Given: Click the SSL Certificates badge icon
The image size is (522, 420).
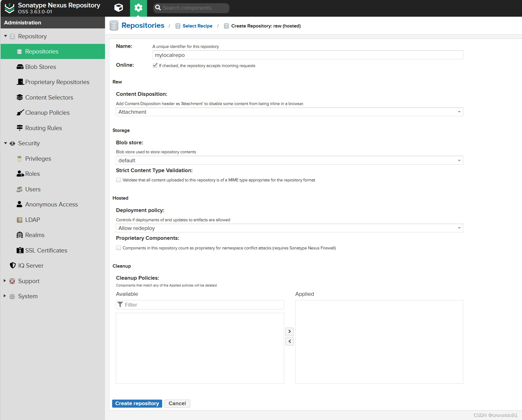Looking at the screenshot, I should pos(20,250).
